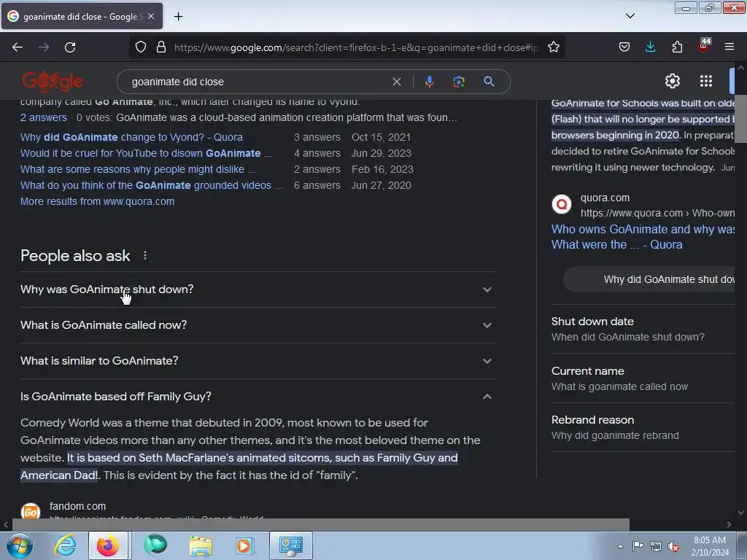This screenshot has height=560, width=747.
Task: Open the control panel taskbar app
Action: point(291,545)
